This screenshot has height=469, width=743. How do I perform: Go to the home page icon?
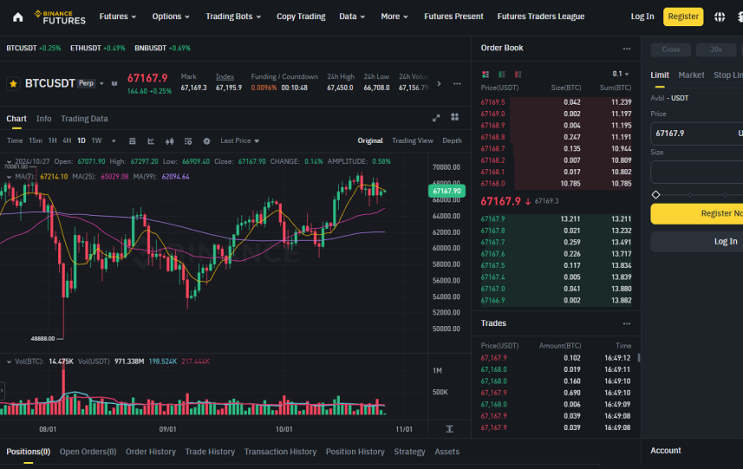tap(18, 17)
